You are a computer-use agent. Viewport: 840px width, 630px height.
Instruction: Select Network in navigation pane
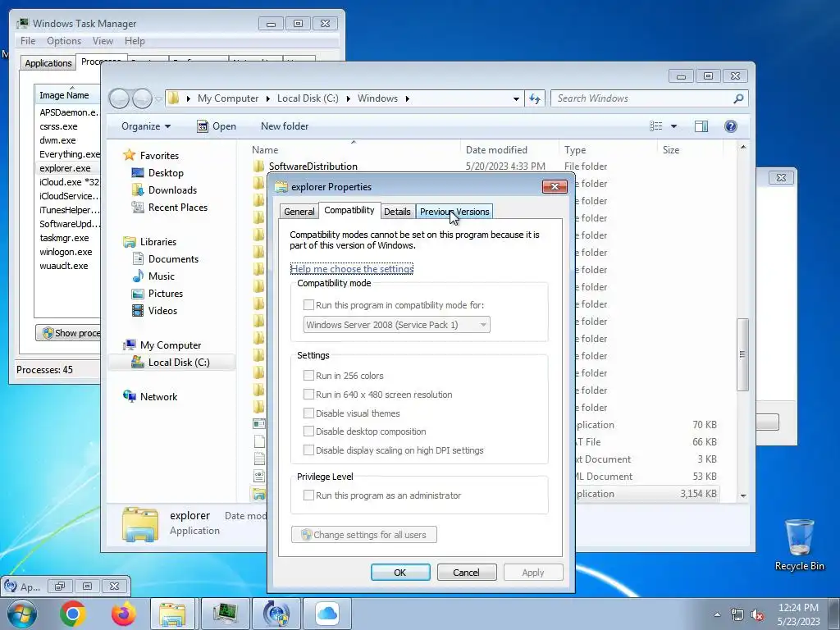click(158, 397)
